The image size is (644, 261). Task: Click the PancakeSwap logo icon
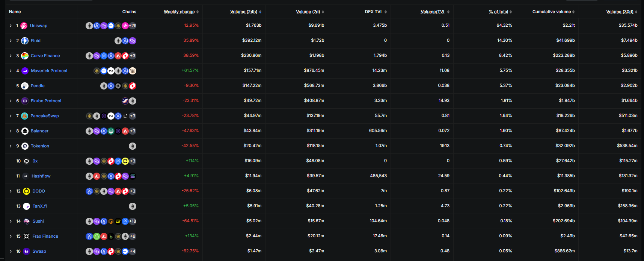point(24,116)
